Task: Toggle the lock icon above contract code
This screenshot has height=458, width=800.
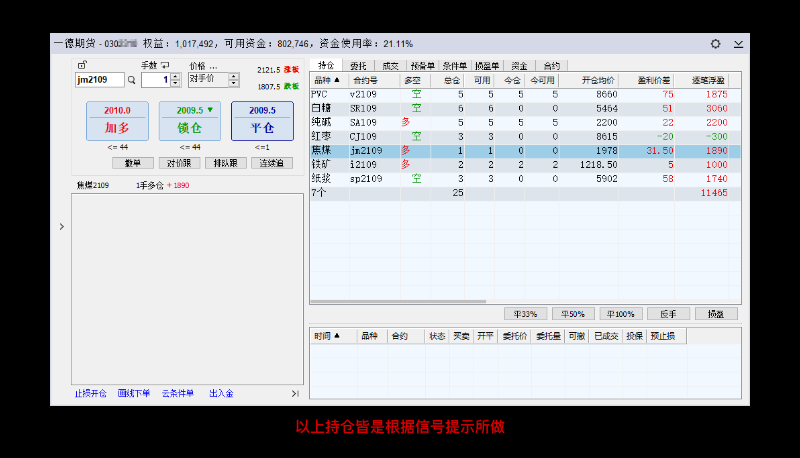Action: [82, 66]
